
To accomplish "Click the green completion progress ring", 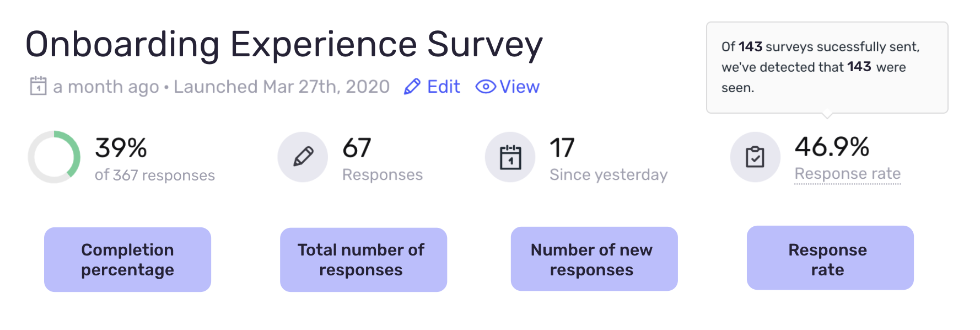I will click(54, 157).
